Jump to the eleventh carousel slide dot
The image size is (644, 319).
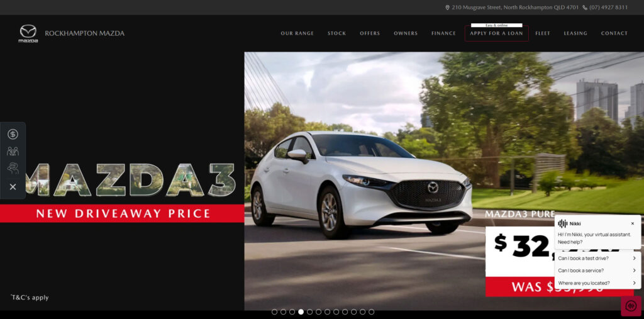coord(363,312)
